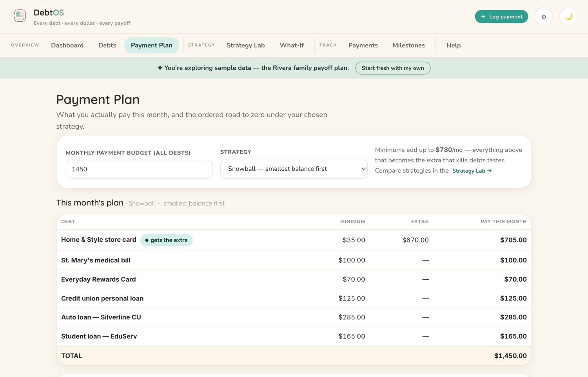Click the 'gets the extra' badge
588x377 pixels.
point(167,240)
